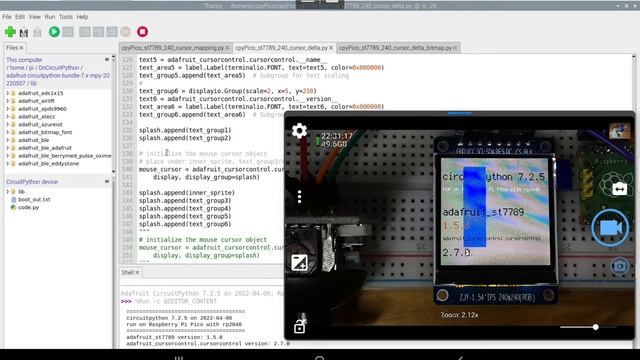The height and width of the screenshot is (360, 640).
Task: Tap the Android home navigation button
Action: 320,358
